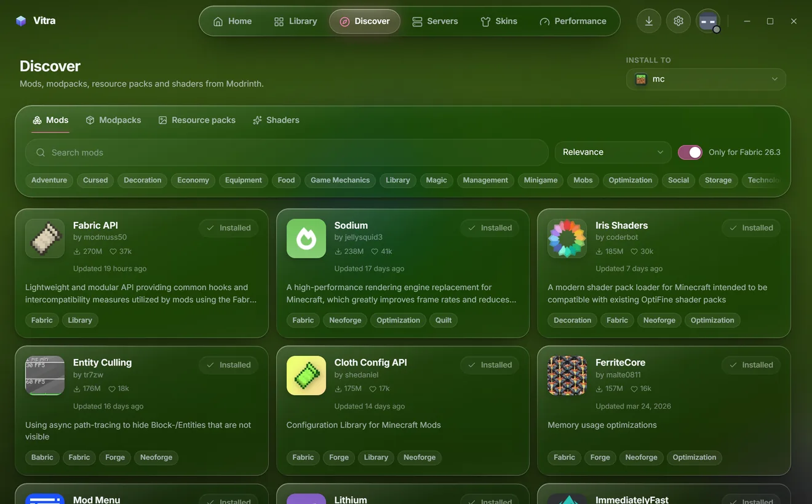Filter by the Optimization category chip in filter row
The height and width of the screenshot is (504, 812).
(630, 180)
